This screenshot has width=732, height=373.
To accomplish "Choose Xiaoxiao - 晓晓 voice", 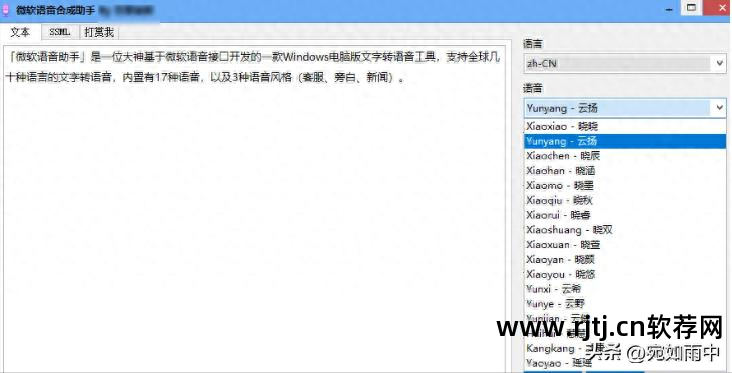I will [625, 127].
